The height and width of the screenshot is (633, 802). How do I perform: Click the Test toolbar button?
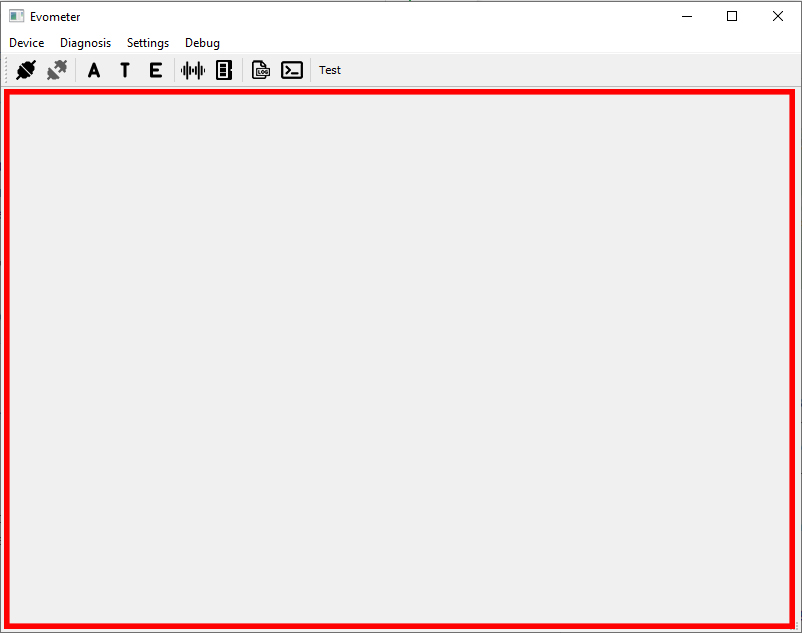[330, 70]
